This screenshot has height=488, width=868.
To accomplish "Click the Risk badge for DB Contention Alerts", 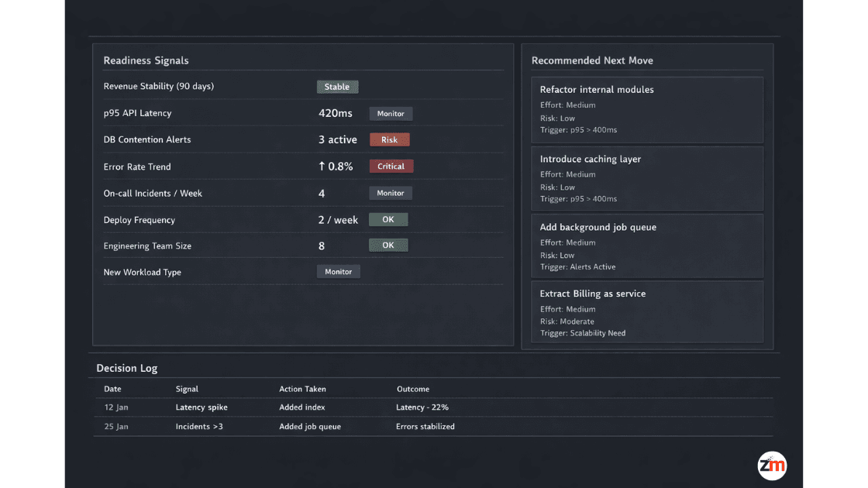I will (389, 140).
